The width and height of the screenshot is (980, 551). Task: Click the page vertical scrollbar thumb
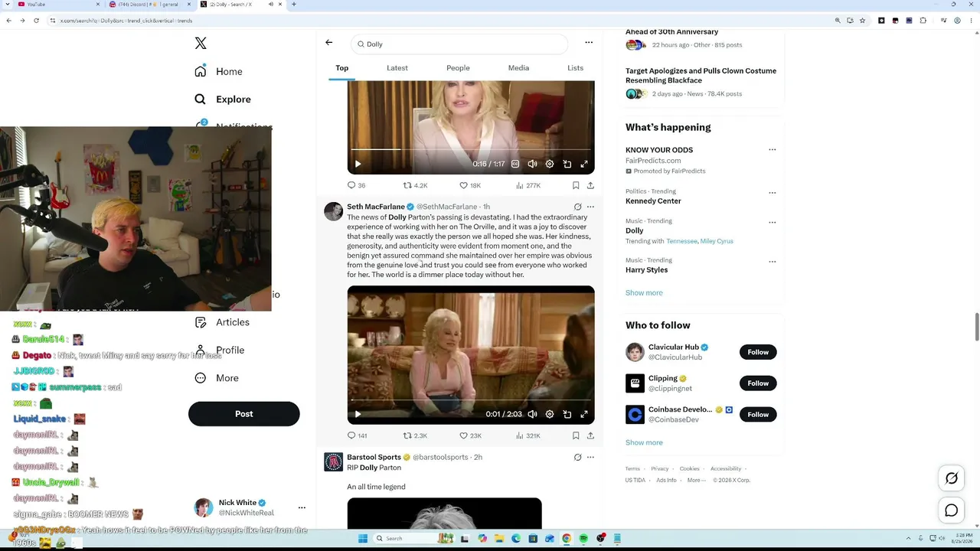(x=976, y=328)
